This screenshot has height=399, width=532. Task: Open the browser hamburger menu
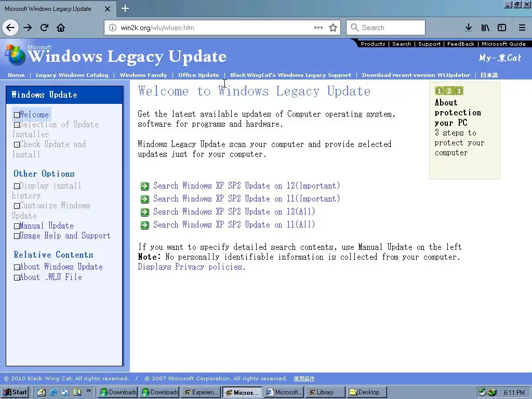[x=522, y=28]
